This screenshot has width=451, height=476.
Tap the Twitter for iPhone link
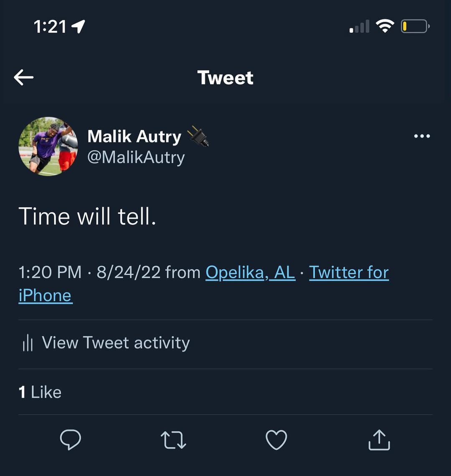[349, 272]
